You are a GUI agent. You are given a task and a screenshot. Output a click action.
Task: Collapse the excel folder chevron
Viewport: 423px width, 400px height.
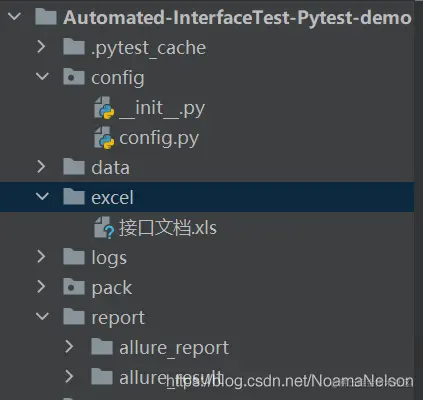[42, 196]
